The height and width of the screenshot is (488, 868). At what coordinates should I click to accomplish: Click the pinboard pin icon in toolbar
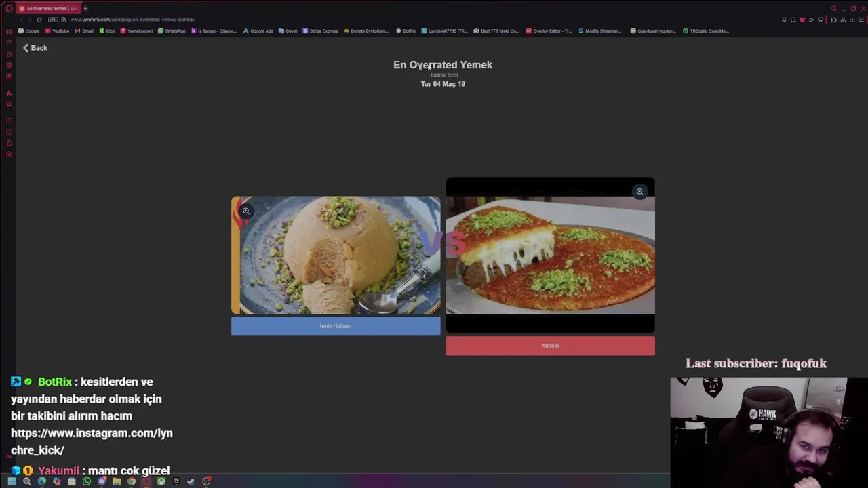click(784, 20)
